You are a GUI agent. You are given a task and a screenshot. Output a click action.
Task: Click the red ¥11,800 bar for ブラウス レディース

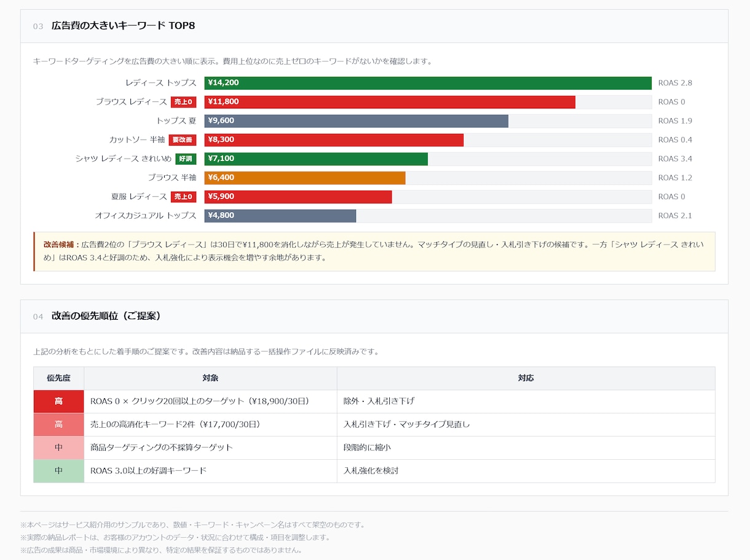390,102
